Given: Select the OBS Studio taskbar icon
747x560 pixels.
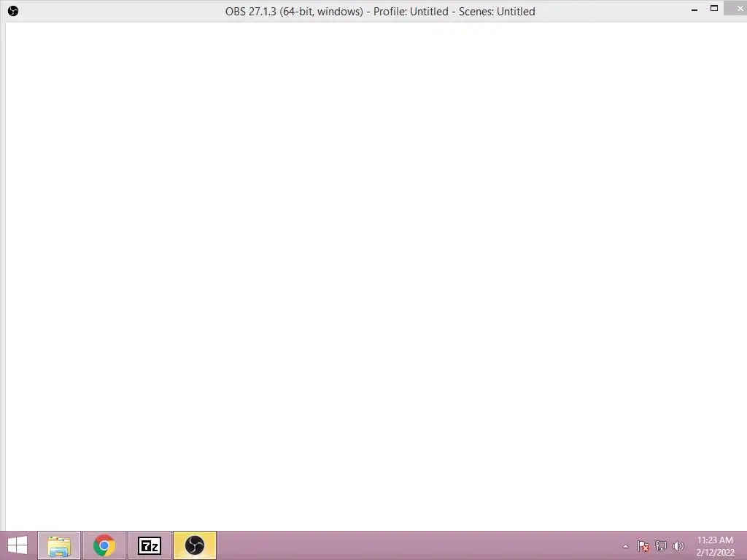Looking at the screenshot, I should [195, 545].
